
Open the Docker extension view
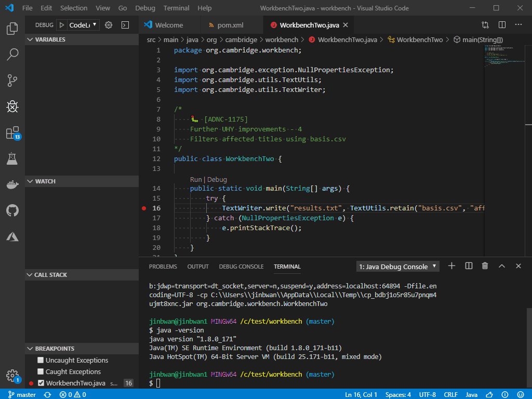(x=11, y=184)
